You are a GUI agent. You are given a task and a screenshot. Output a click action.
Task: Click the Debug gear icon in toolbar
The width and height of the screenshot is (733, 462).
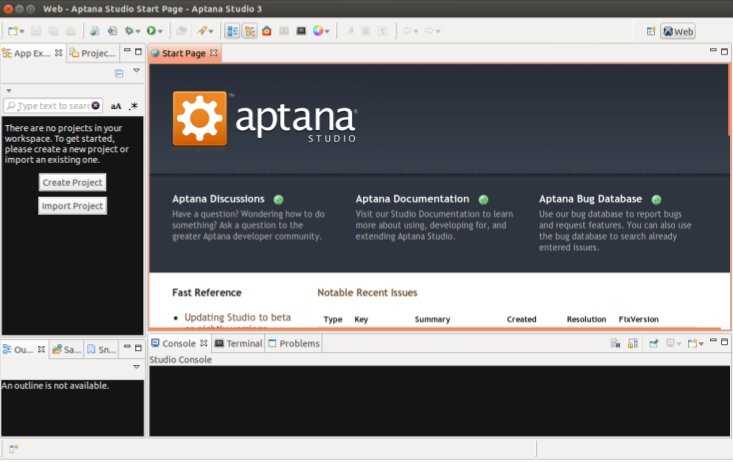[x=129, y=31]
